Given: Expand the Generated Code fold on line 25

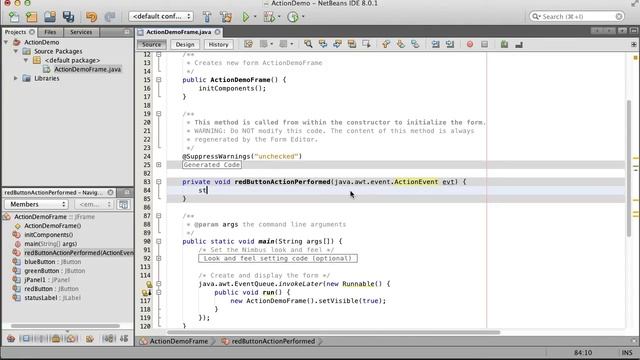Looking at the screenshot, I should click(x=158, y=164).
